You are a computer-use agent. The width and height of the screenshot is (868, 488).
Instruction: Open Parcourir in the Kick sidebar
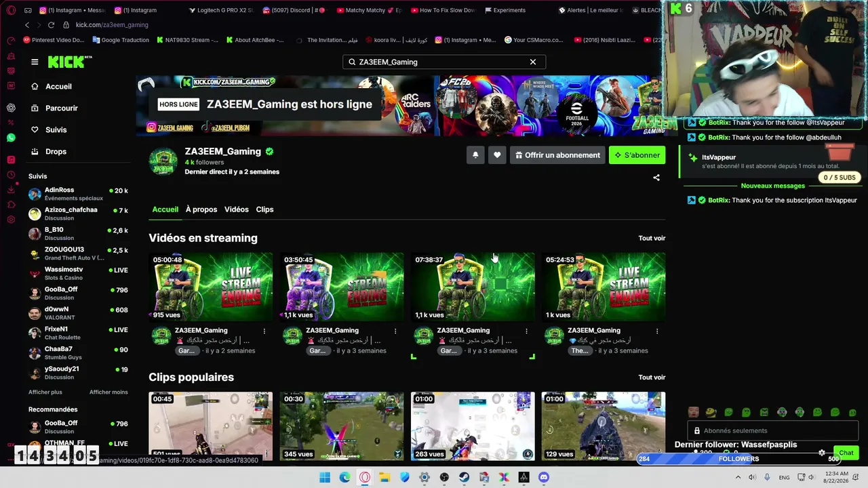(54, 108)
